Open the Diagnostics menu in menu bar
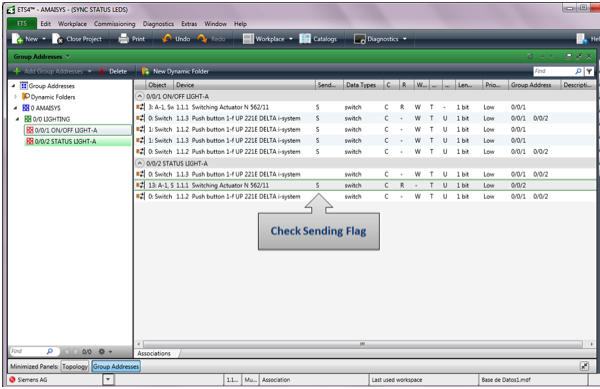Image resolution: width=600 pixels, height=389 pixels. coord(158,24)
